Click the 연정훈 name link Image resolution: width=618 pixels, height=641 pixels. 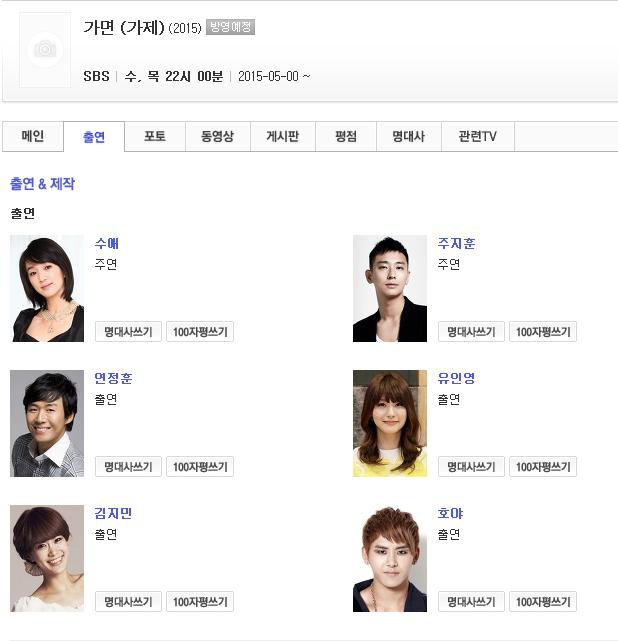(113, 378)
